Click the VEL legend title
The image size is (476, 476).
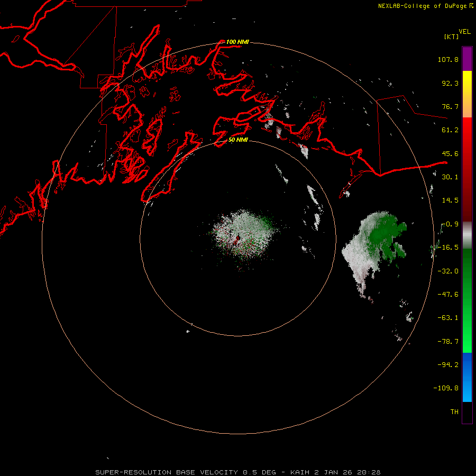click(464, 32)
